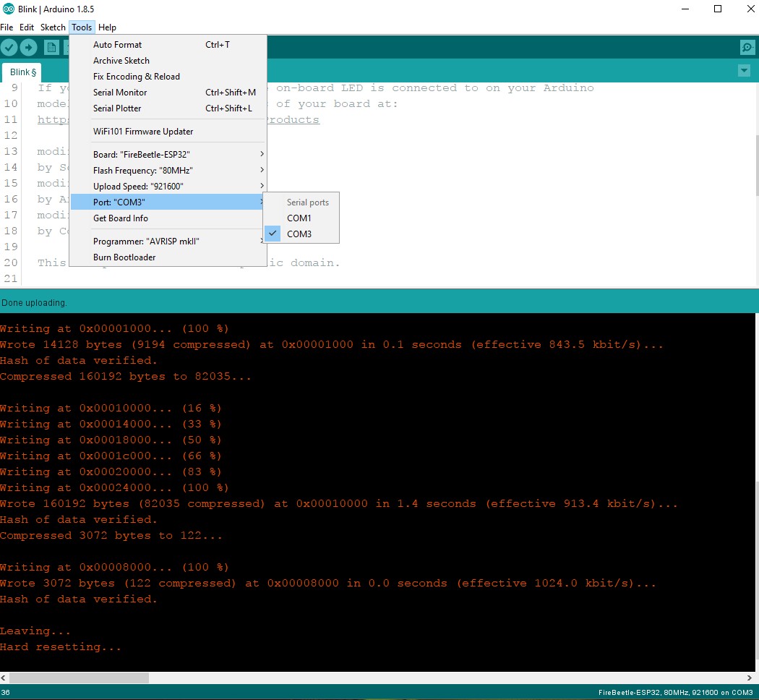Open the Help menu
This screenshot has height=700, width=759.
[107, 27]
